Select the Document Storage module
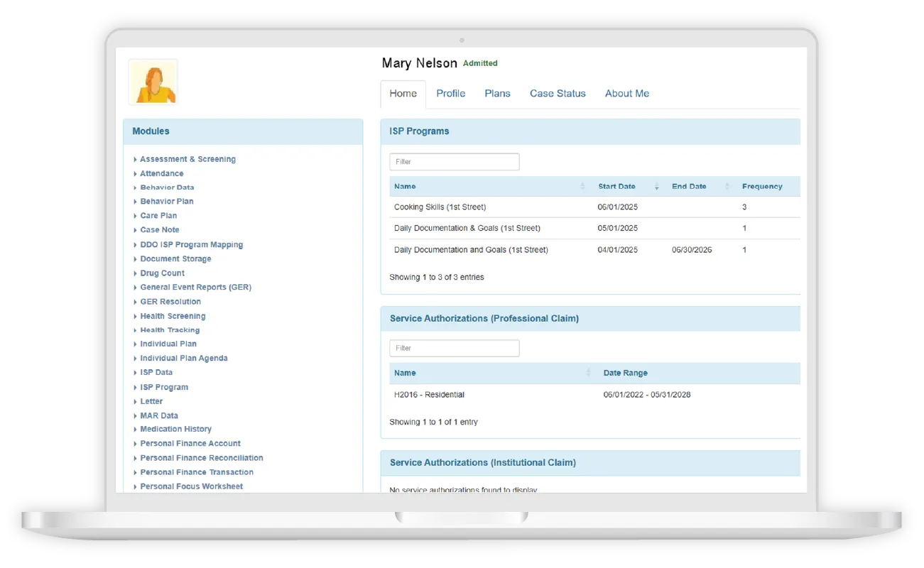Viewport: 924px width, 568px height. (175, 259)
